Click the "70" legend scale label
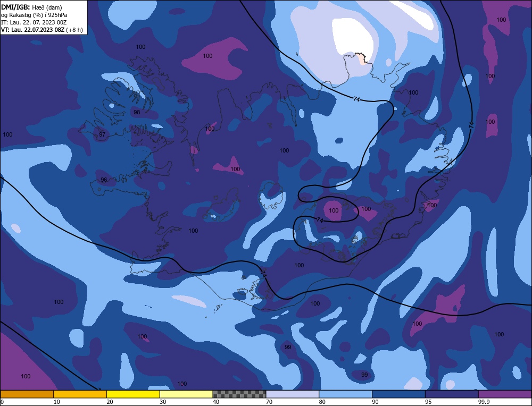 click(x=269, y=402)
